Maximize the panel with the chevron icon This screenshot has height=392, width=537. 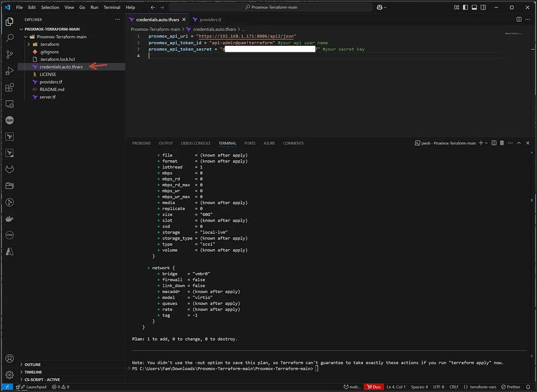click(518, 143)
